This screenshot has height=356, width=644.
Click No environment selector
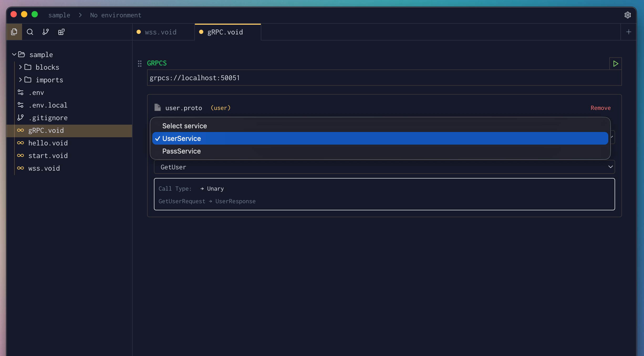[x=116, y=15]
